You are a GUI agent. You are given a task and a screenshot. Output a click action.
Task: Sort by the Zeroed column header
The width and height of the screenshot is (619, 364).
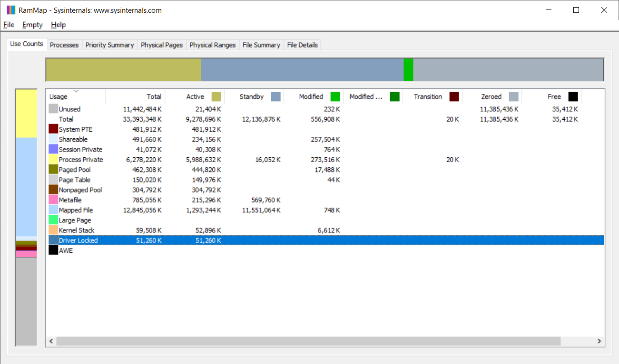[x=492, y=96]
